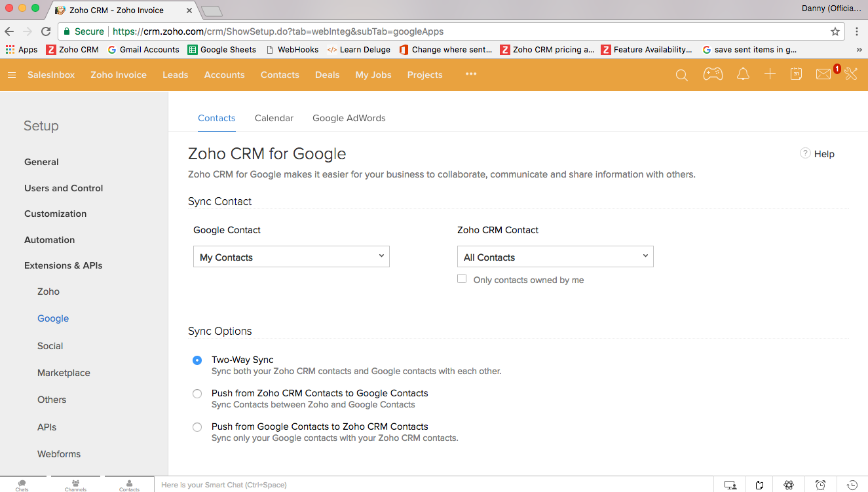Open Channels in the bottom bar
Screen dimensions: 868x492
(75, 485)
